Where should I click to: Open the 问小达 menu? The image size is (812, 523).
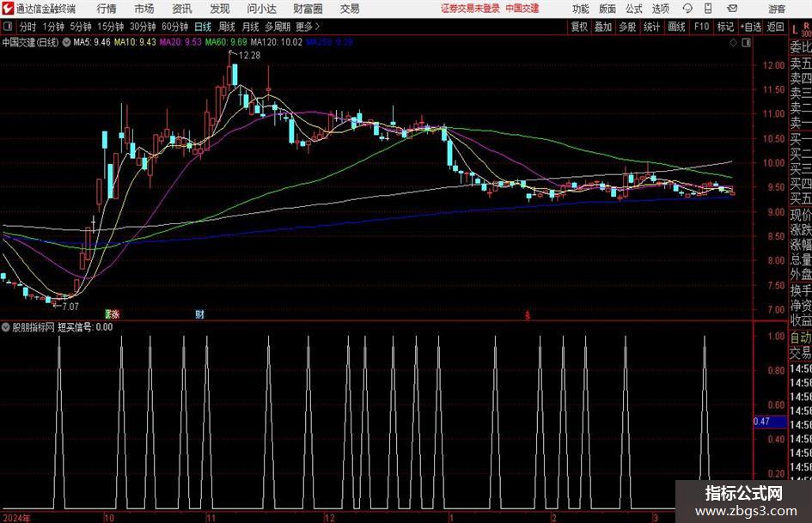[261, 9]
